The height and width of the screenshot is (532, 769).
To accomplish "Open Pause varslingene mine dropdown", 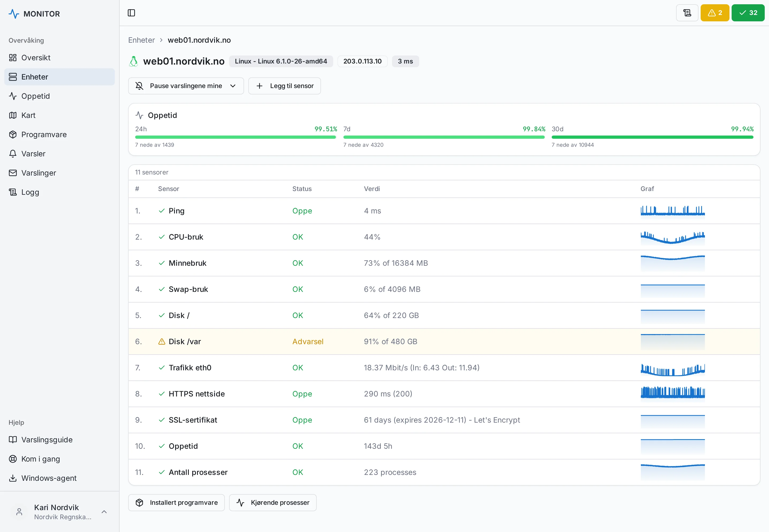I will 186,86.
